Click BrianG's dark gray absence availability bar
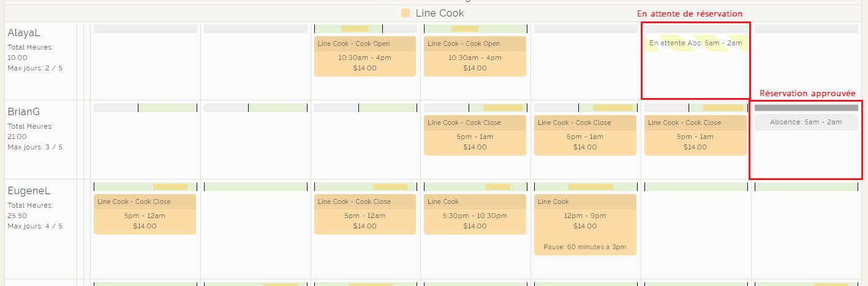Screen dimensions: 868x286 806,108
